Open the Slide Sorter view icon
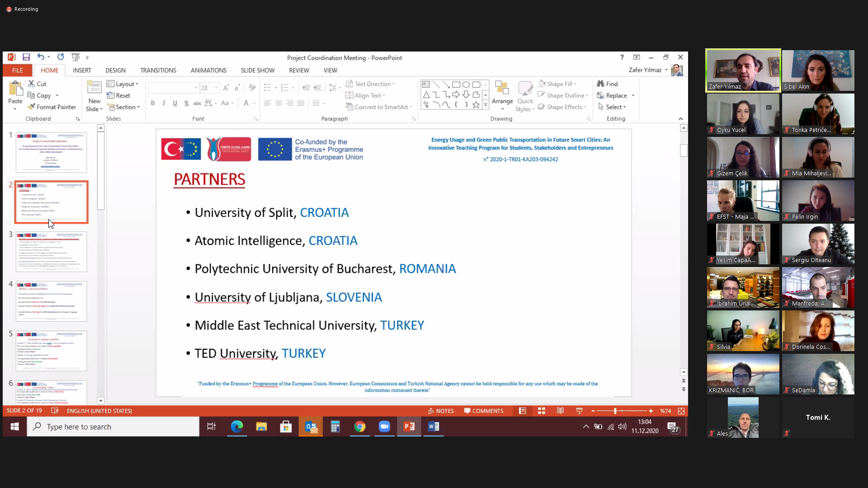The width and height of the screenshot is (868, 488). 541,411
